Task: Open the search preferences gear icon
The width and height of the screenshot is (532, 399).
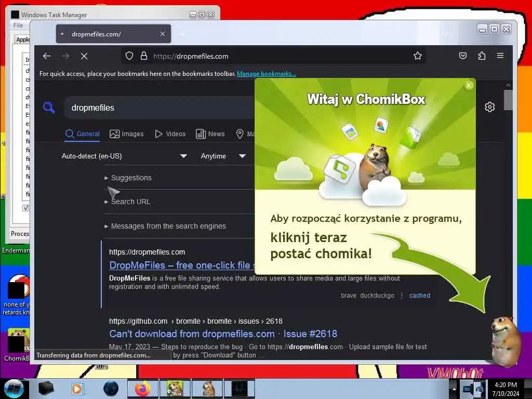Action: click(489, 107)
